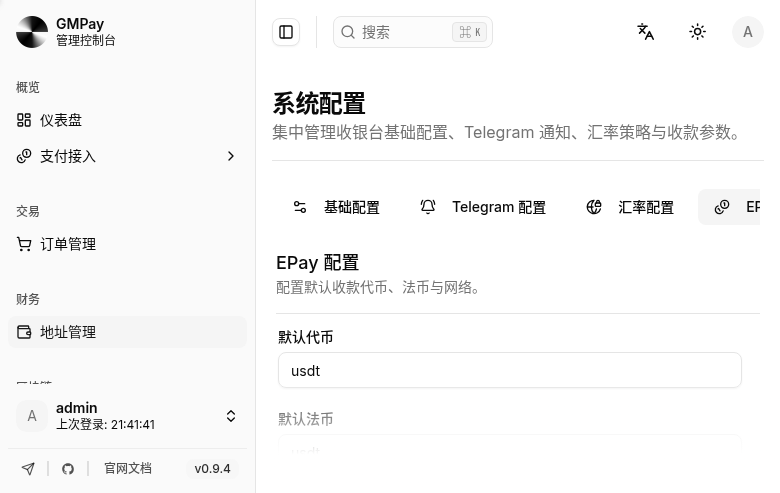
Task: Click the 系统配置 page heading
Action: [319, 104]
